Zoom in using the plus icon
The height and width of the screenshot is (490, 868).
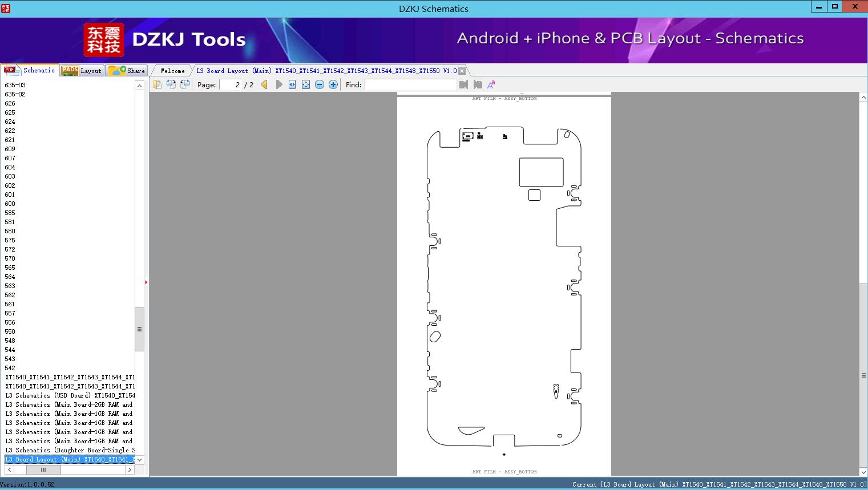(333, 84)
